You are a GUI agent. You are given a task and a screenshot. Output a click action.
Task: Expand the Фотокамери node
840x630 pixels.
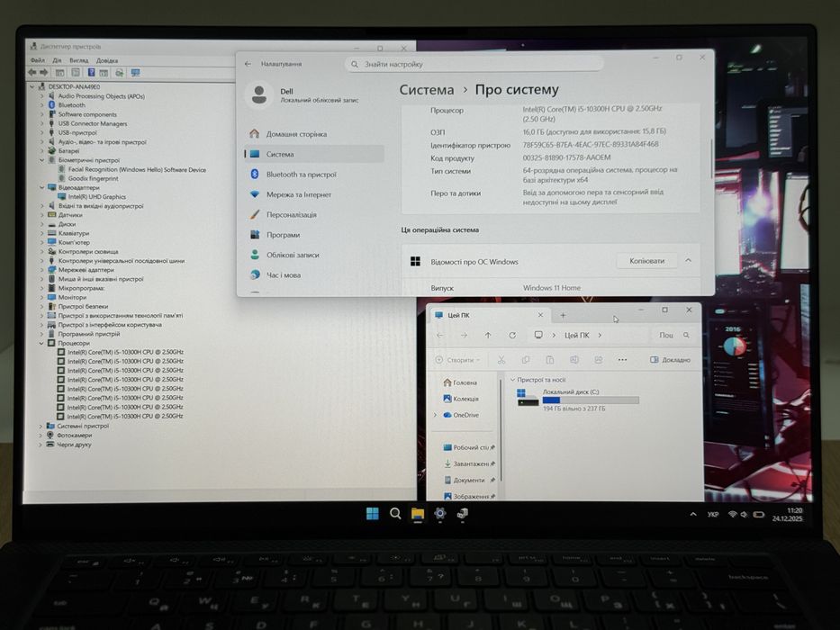(41, 435)
